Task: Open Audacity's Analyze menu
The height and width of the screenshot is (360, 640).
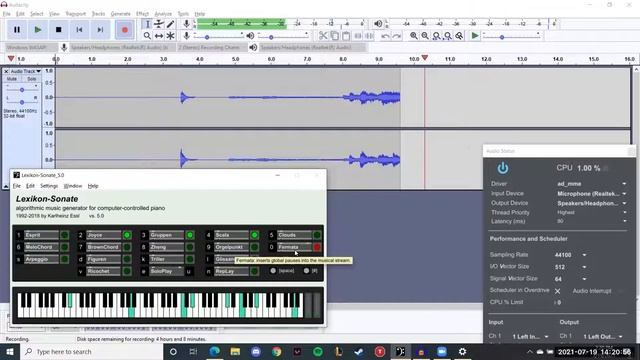Action: (x=163, y=14)
